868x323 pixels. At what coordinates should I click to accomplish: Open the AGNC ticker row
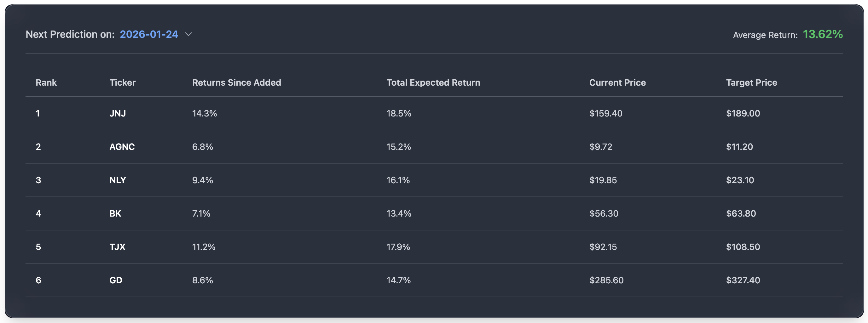122,147
